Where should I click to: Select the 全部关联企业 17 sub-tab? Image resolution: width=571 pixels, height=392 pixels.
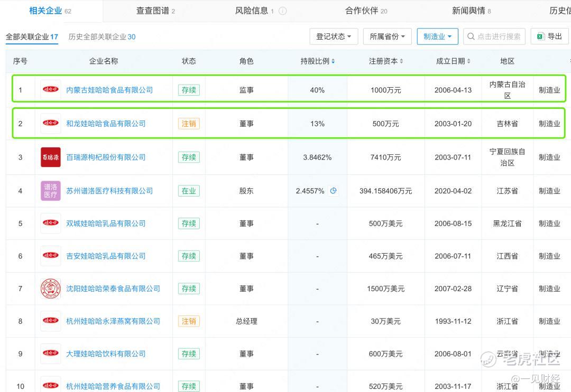tap(32, 37)
